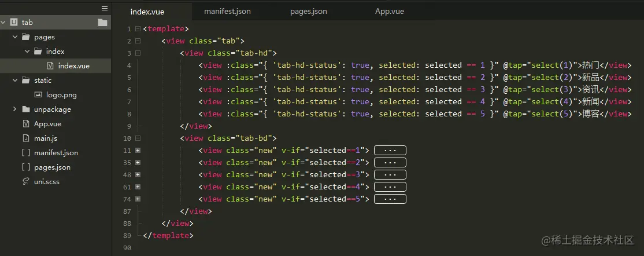This screenshot has height=256, width=644.
Task: Unfold the code block at line 35
Action: [138, 163]
